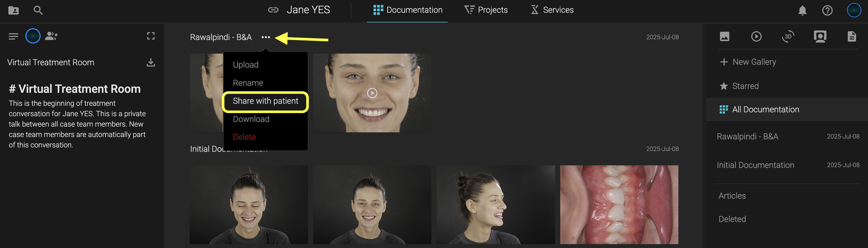
Task: Choose Download from the gallery menu
Action: click(251, 119)
